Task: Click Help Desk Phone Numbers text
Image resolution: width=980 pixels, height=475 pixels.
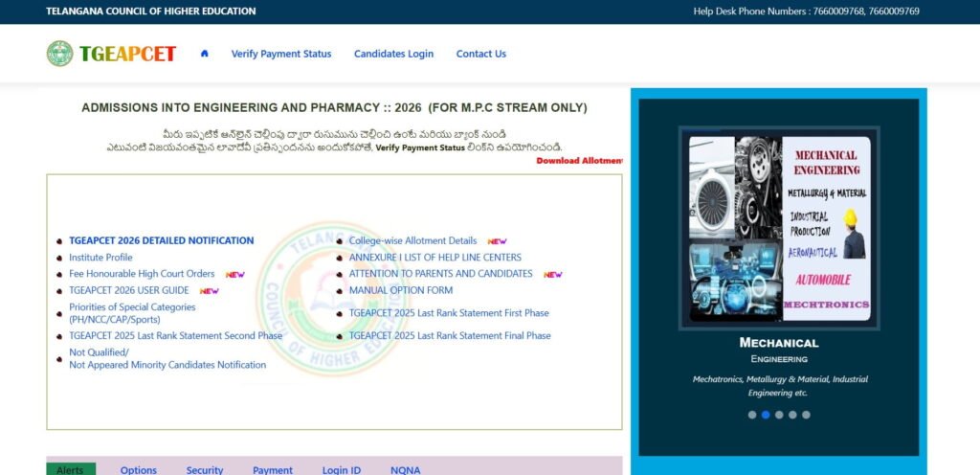Action: pyautogui.click(x=806, y=11)
